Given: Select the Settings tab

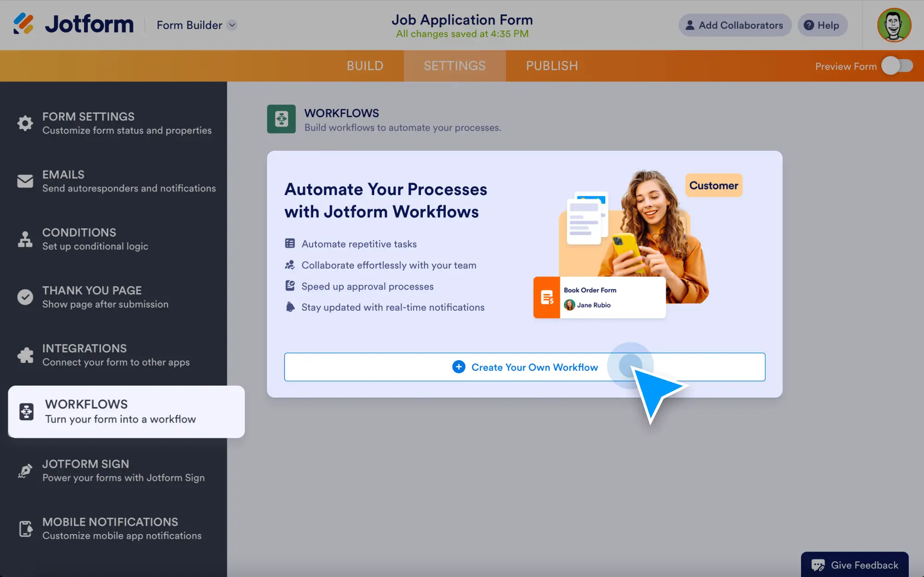Looking at the screenshot, I should [x=455, y=66].
